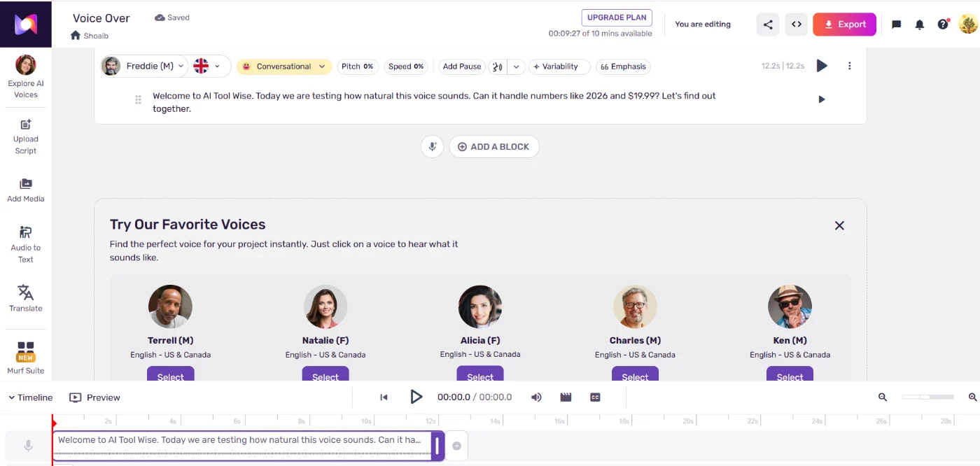Viewport: 980px width, 466px height.
Task: Click Terrell's portrait thumbnail
Action: point(170,306)
